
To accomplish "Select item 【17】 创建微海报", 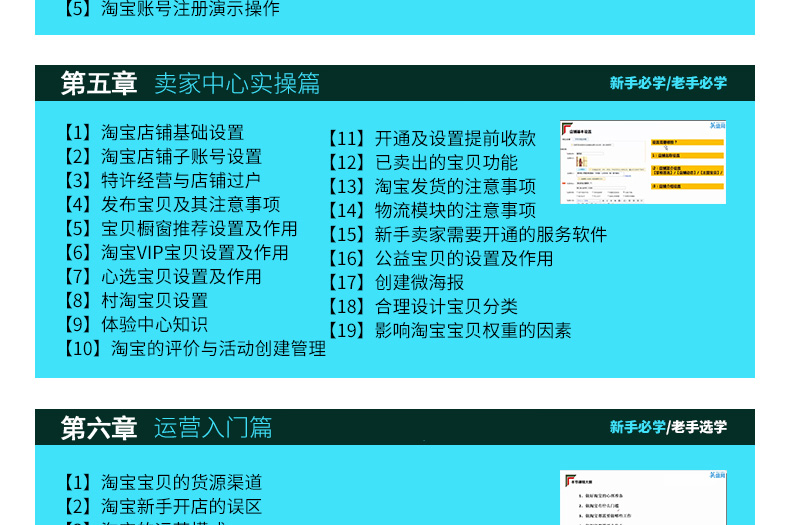I will tap(396, 282).
